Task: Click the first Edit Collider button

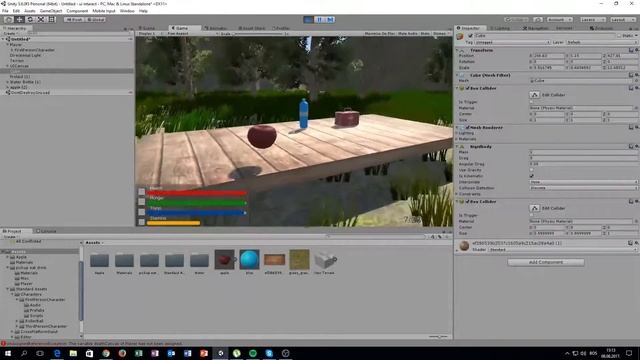Action: (x=535, y=95)
